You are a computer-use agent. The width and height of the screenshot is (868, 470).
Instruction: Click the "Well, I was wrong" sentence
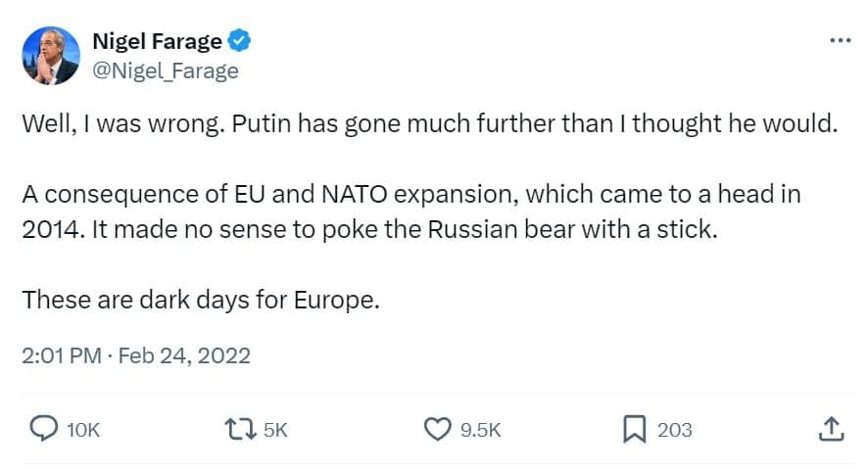coord(123,124)
